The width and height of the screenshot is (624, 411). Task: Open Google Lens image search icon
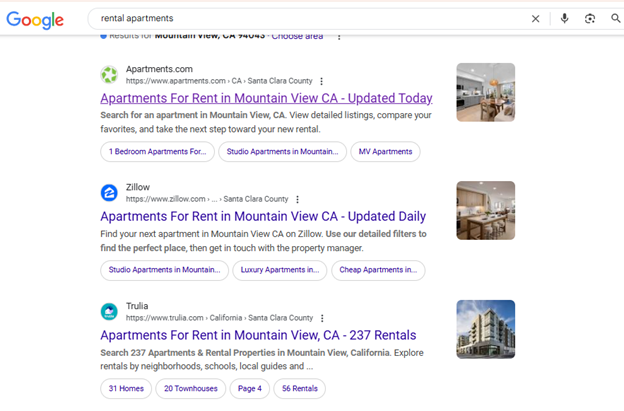point(590,18)
